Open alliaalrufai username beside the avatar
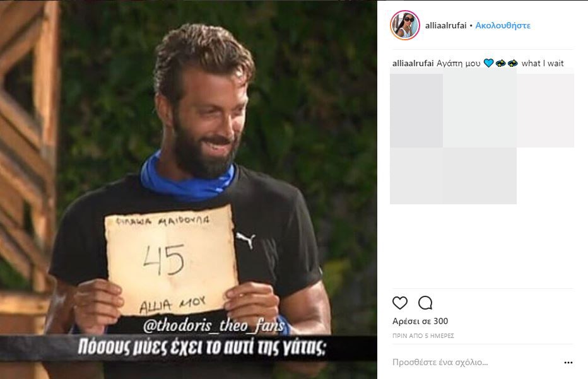The height and width of the screenshot is (379, 588). (445, 25)
